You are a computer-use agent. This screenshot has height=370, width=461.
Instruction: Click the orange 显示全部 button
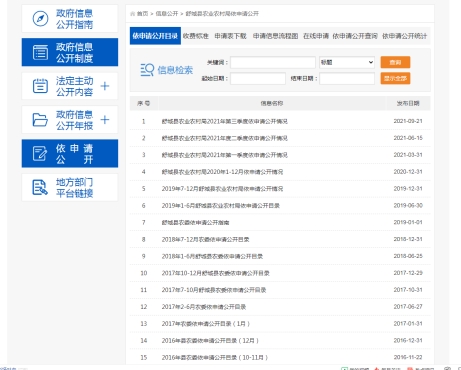pyautogui.click(x=395, y=79)
